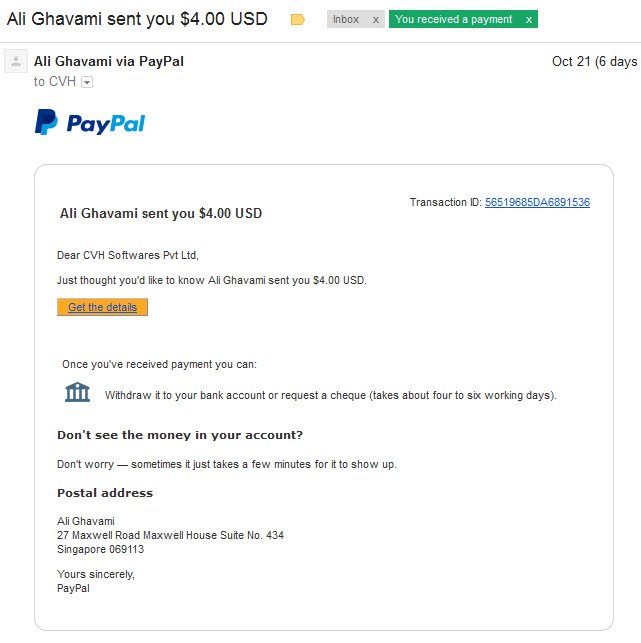
Task: Click the sender avatar icon
Action: [x=16, y=62]
